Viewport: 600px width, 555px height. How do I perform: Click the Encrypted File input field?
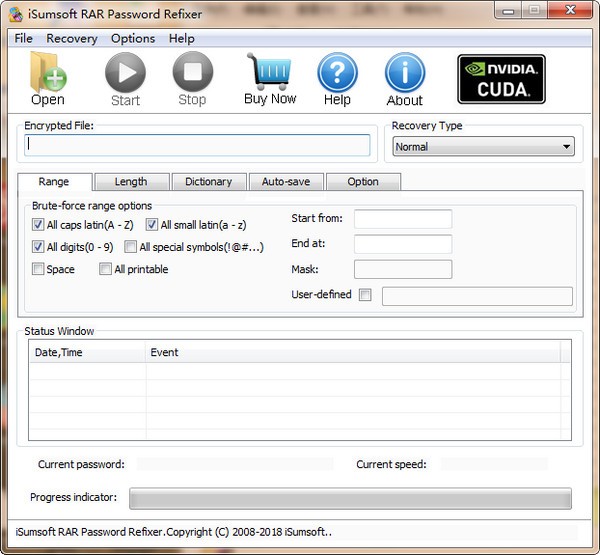(198, 145)
